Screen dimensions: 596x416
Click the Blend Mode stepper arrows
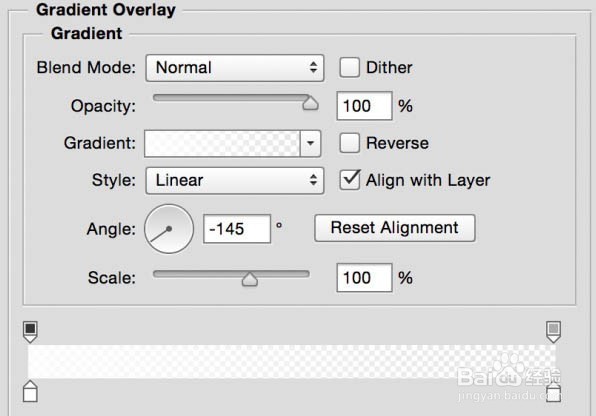313,68
